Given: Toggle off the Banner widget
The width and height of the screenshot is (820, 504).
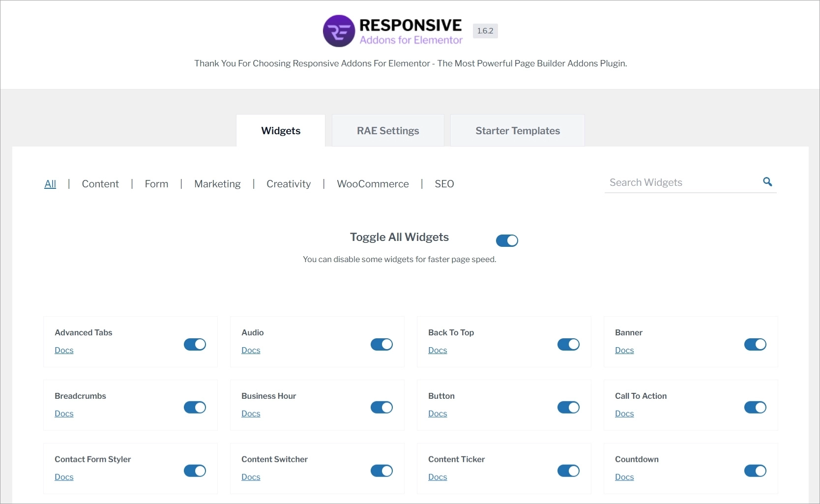Looking at the screenshot, I should pos(755,344).
